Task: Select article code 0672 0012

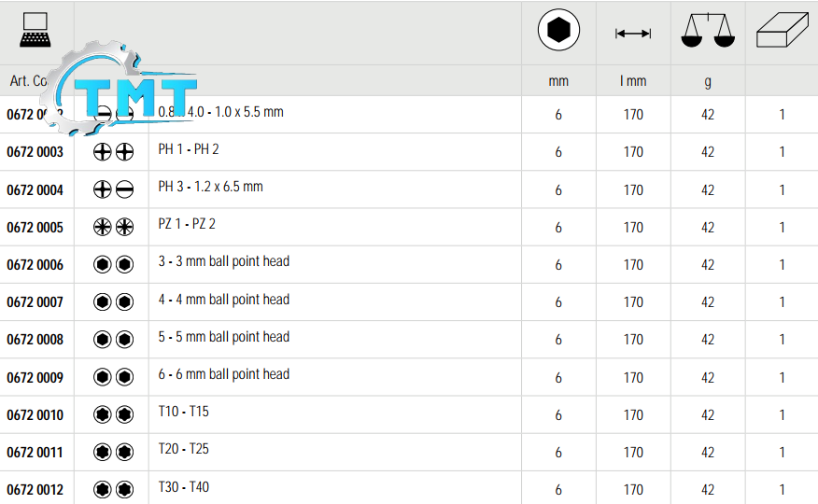Action: 35,490
